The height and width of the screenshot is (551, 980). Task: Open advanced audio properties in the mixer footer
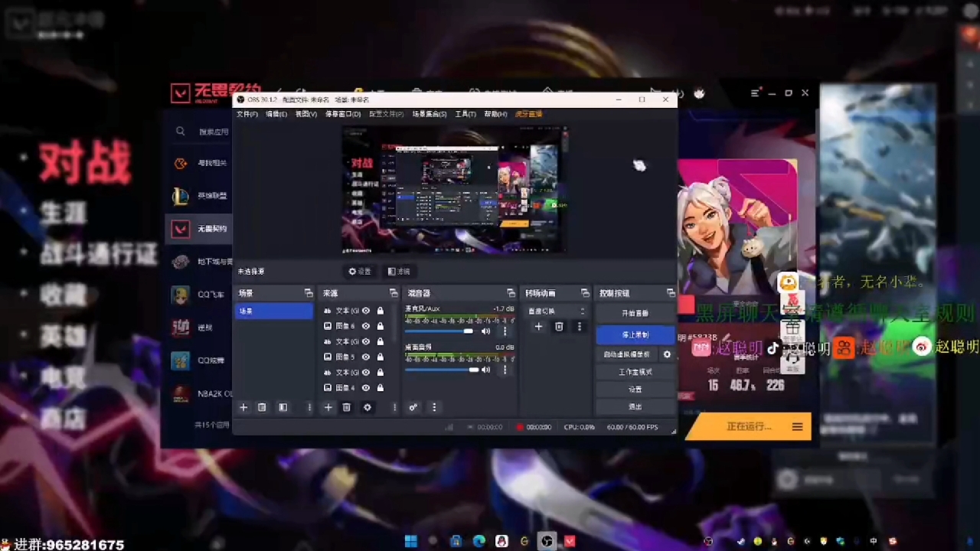click(x=413, y=408)
